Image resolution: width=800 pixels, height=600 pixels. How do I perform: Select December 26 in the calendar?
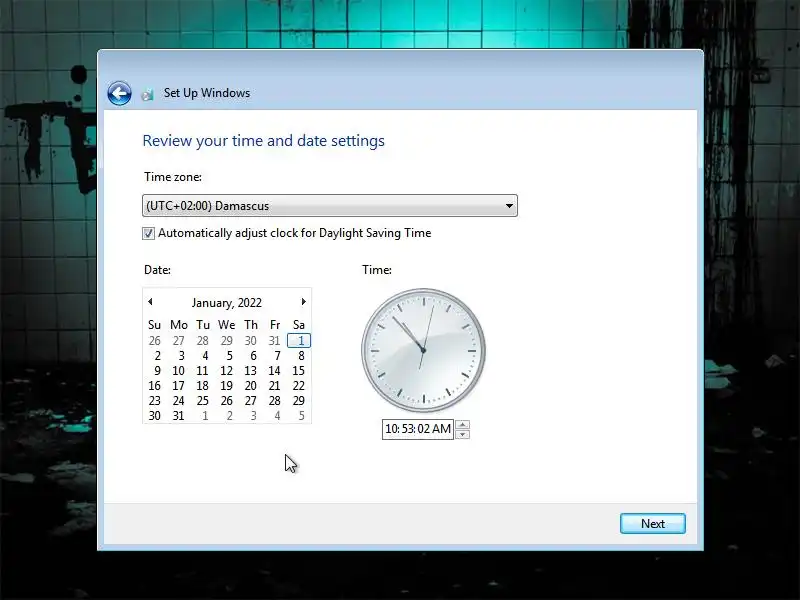pyautogui.click(x=155, y=341)
